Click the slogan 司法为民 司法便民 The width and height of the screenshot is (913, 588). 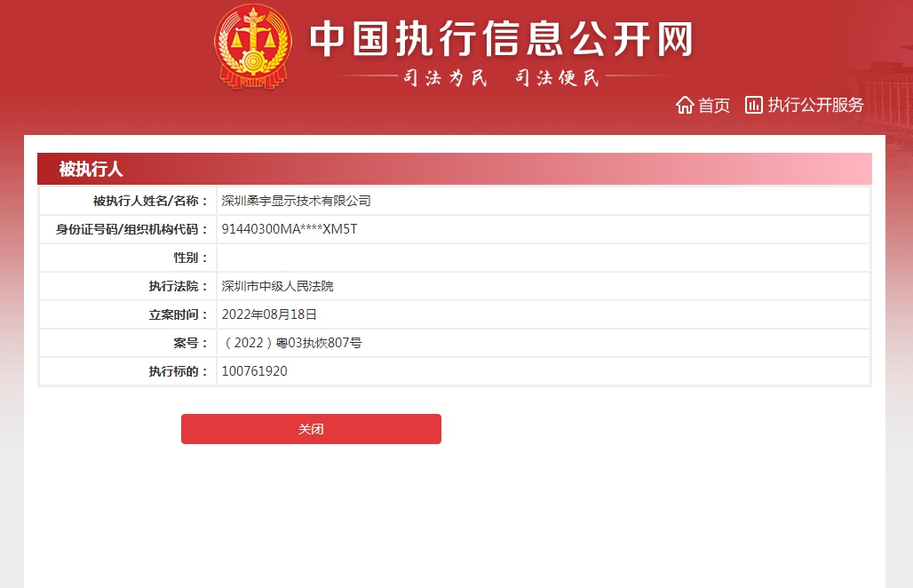tap(501, 77)
